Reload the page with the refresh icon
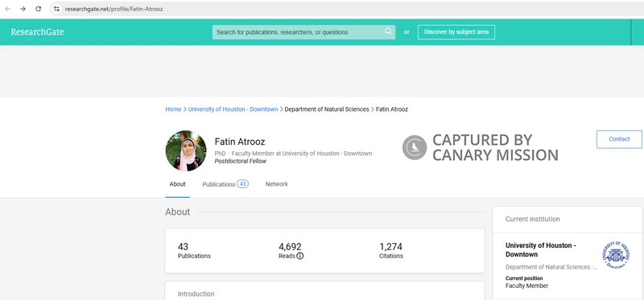Image resolution: width=644 pixels, height=300 pixels. (x=38, y=9)
